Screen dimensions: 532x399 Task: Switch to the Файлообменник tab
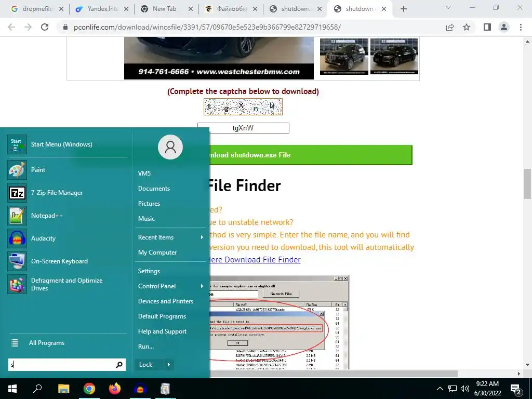pos(231,9)
